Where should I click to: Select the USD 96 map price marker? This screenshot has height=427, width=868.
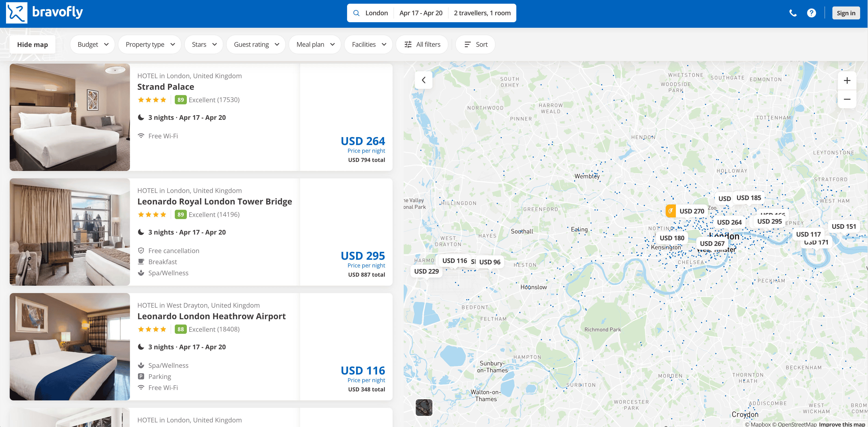[489, 262]
